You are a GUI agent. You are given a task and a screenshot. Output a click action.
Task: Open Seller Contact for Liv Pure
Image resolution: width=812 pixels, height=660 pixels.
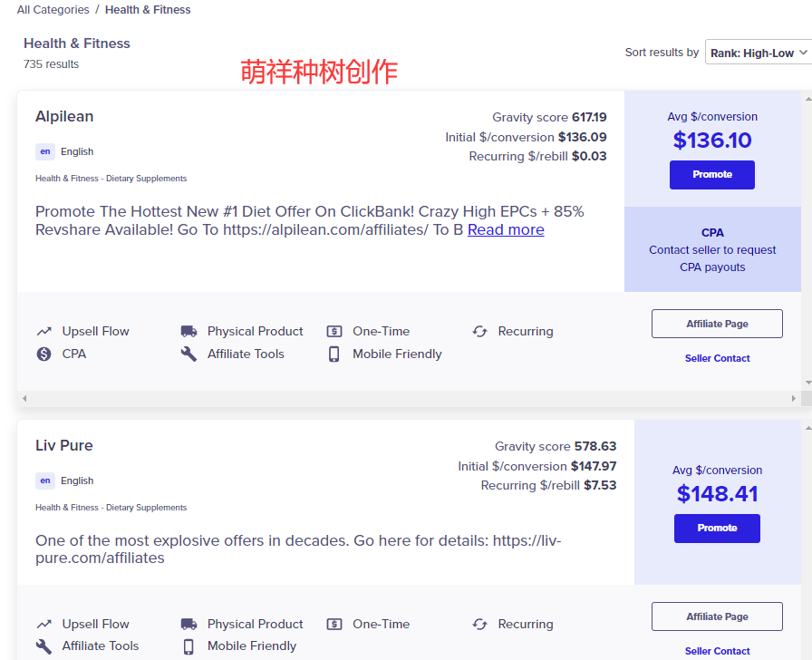pos(717,651)
